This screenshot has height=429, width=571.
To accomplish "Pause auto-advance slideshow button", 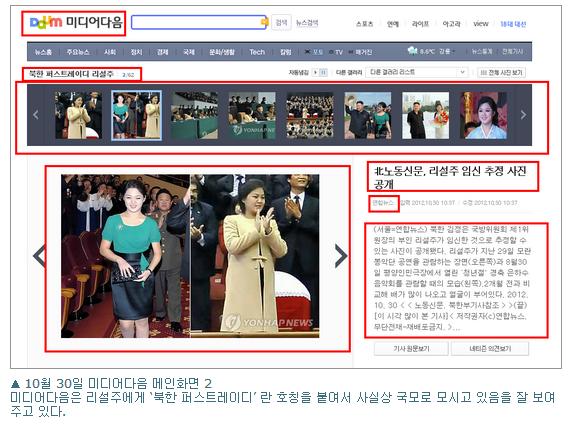I will pyautogui.click(x=323, y=72).
